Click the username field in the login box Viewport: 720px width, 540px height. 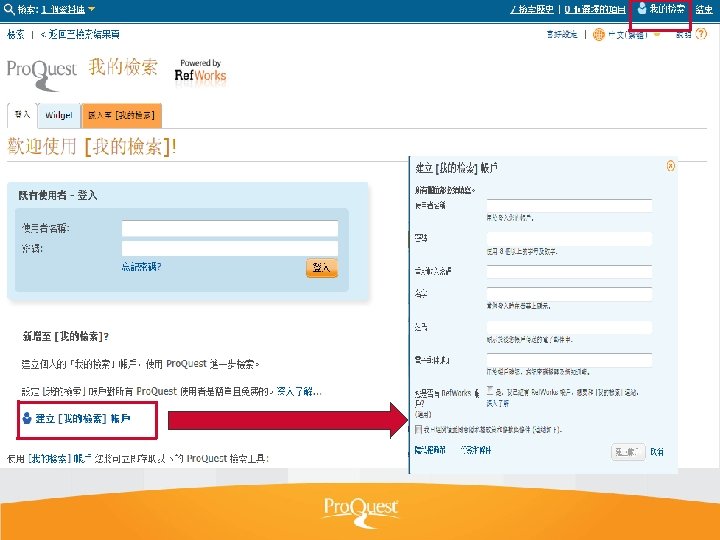230,228
